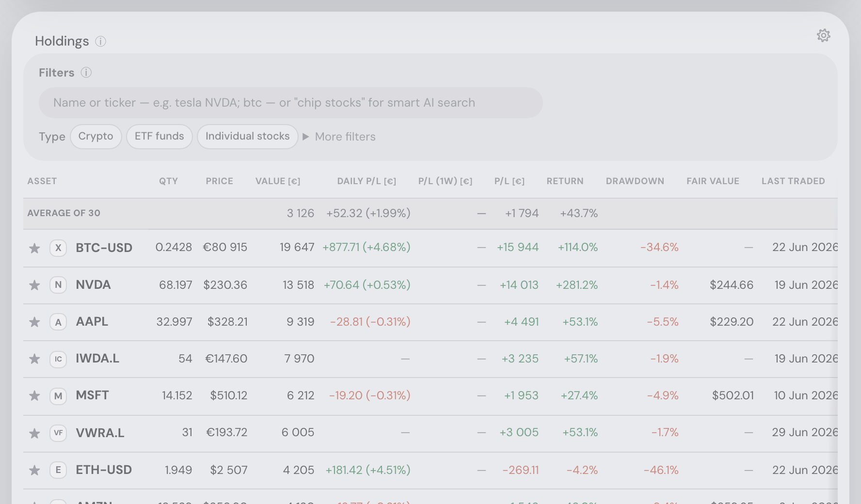861x504 pixels.
Task: Open the MSFT ticker name
Action: click(93, 395)
